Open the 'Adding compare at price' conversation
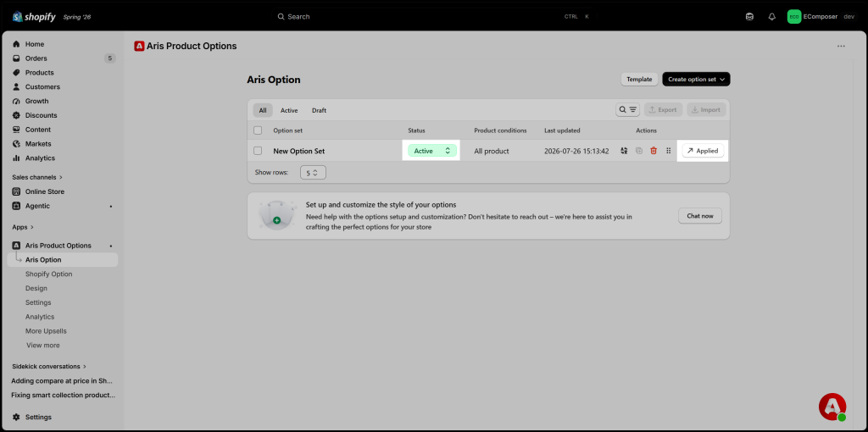Image resolution: width=868 pixels, height=432 pixels. pos(63,381)
